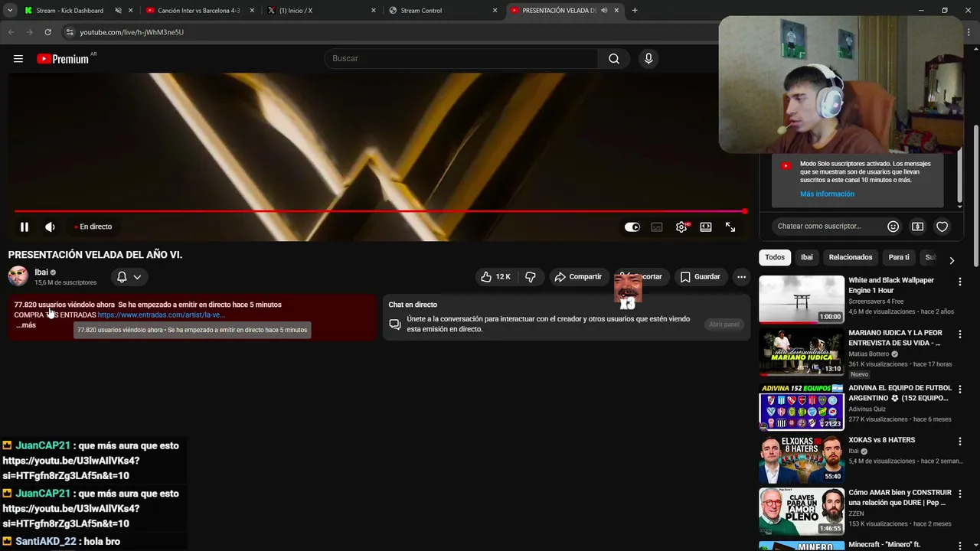Share the video via Compartir
Screen dimensions: 980x551
pyautogui.click(x=578, y=276)
